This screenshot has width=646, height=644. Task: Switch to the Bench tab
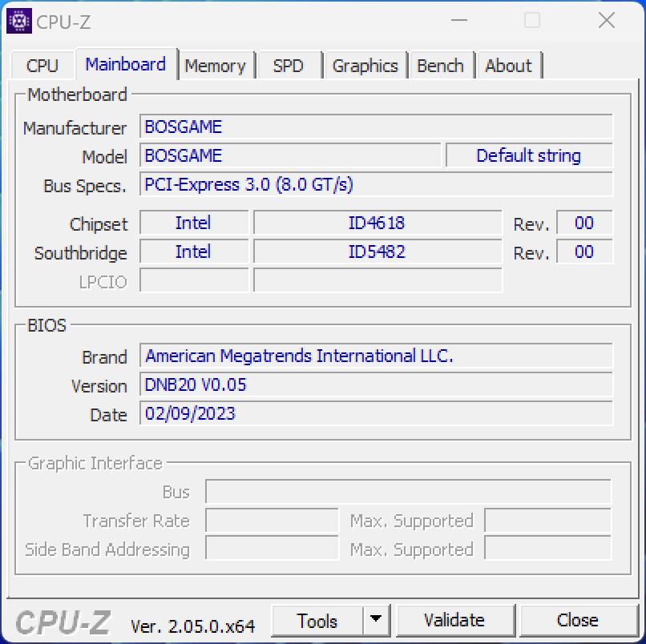tap(440, 66)
